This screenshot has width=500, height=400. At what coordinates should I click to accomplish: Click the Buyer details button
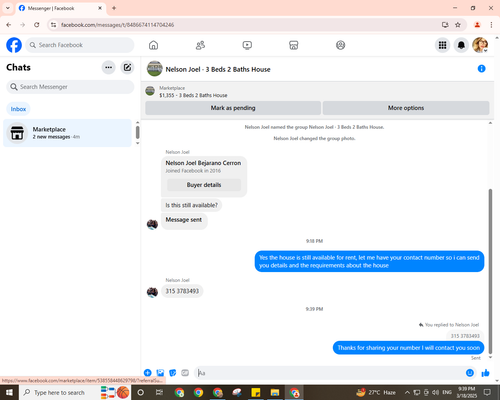(204, 185)
